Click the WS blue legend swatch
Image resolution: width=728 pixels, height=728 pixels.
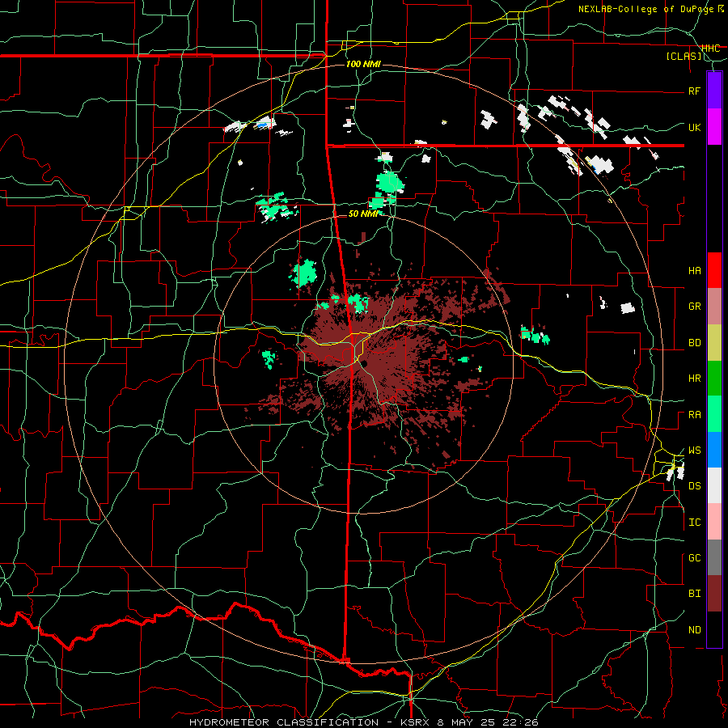[x=714, y=450]
